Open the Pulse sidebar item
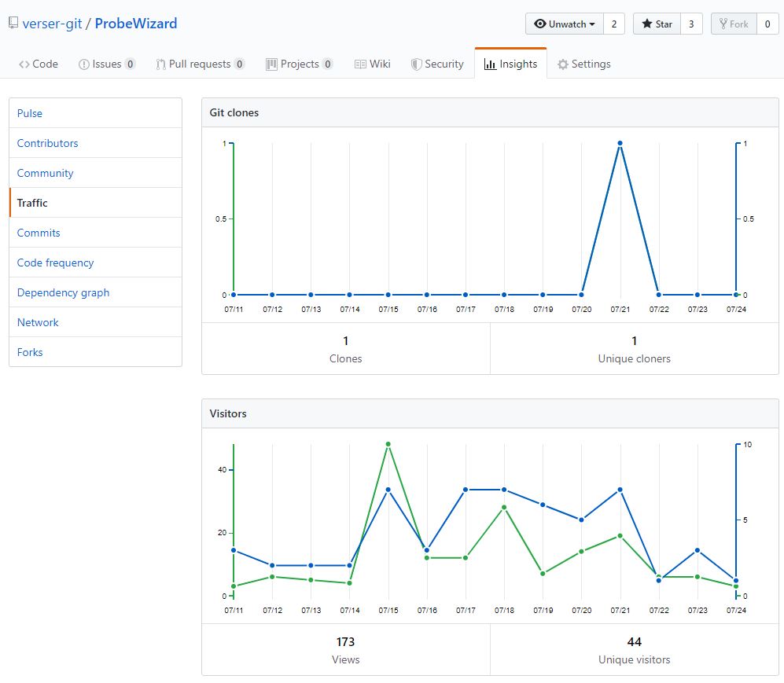784x683 pixels. click(30, 113)
